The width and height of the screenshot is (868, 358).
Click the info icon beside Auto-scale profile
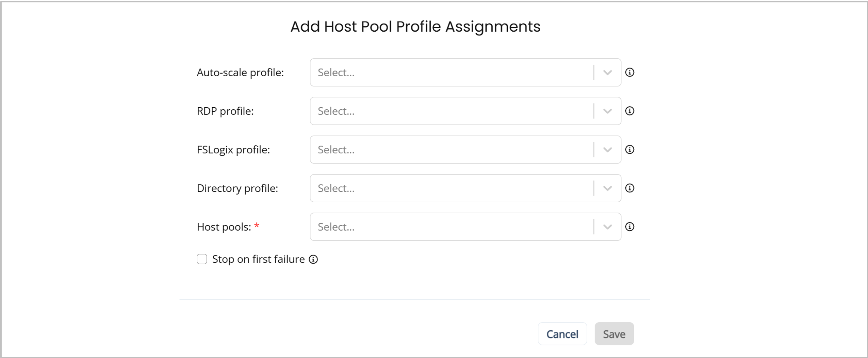(x=629, y=72)
